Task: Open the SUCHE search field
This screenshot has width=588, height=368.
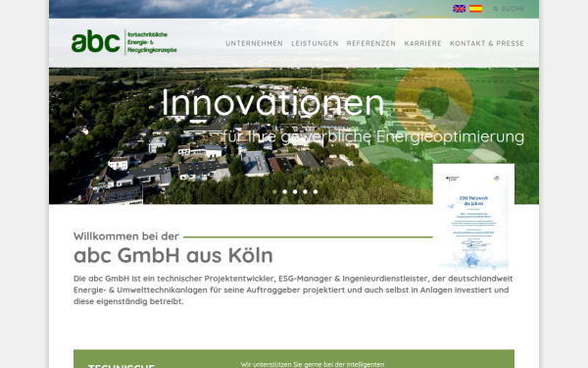Action: [513, 9]
